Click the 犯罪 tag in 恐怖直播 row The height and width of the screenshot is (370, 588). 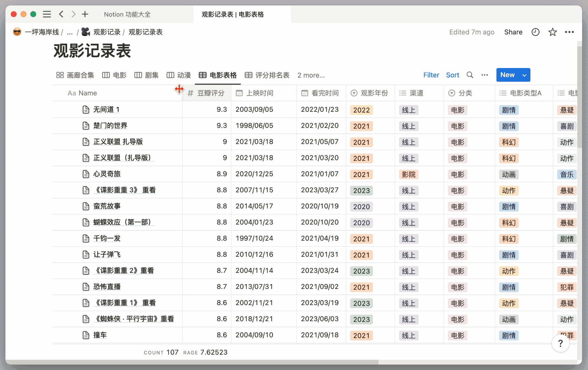pos(567,287)
